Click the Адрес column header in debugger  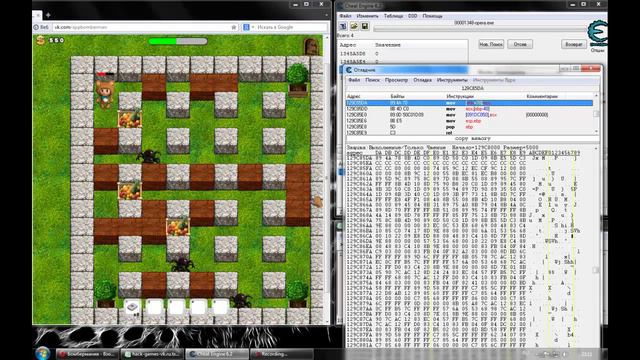click(353, 96)
